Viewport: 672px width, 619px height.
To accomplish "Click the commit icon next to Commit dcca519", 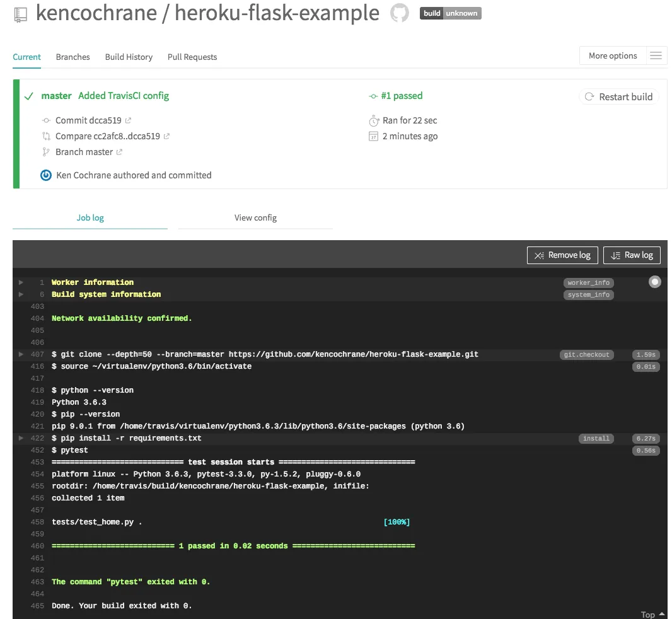I will (46, 120).
